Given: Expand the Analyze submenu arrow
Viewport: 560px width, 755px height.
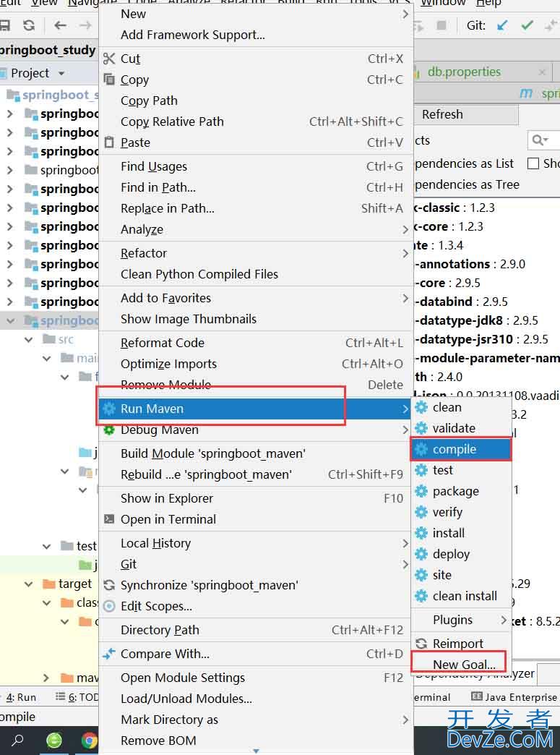Looking at the screenshot, I should pos(405,230).
